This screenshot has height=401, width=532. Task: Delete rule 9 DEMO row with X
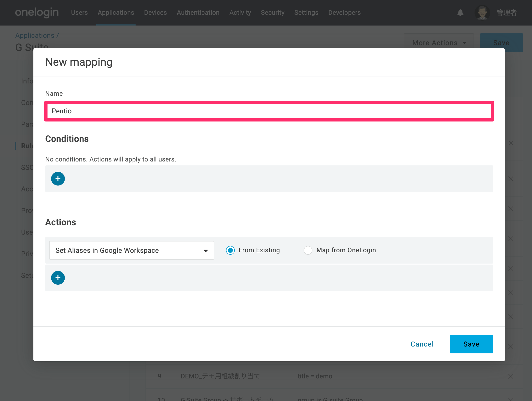coord(511,376)
